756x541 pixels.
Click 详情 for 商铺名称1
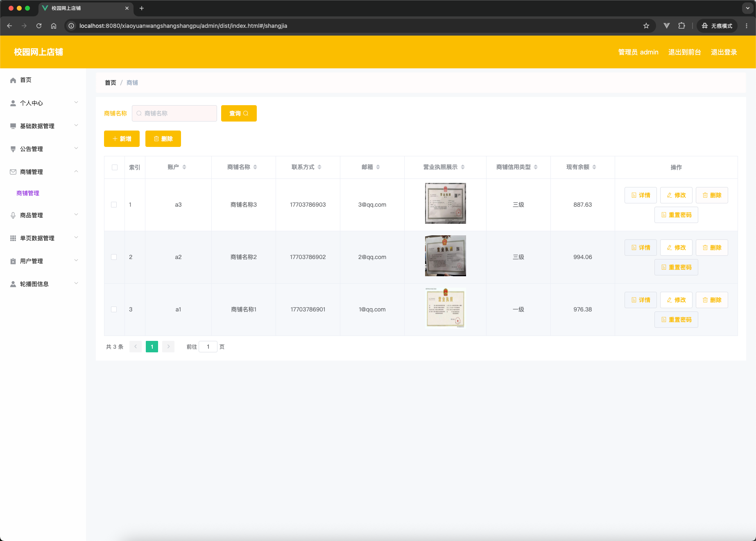click(641, 300)
